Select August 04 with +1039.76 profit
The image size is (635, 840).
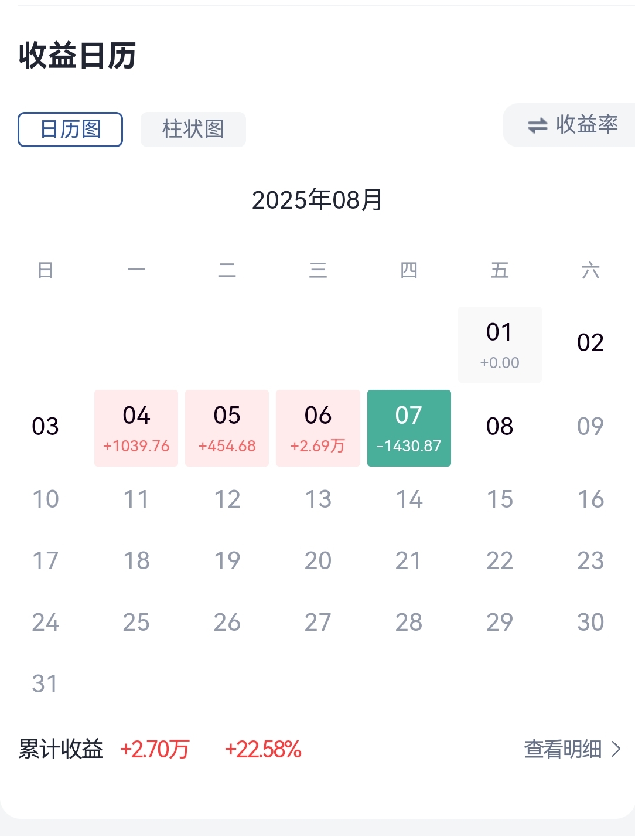point(136,428)
